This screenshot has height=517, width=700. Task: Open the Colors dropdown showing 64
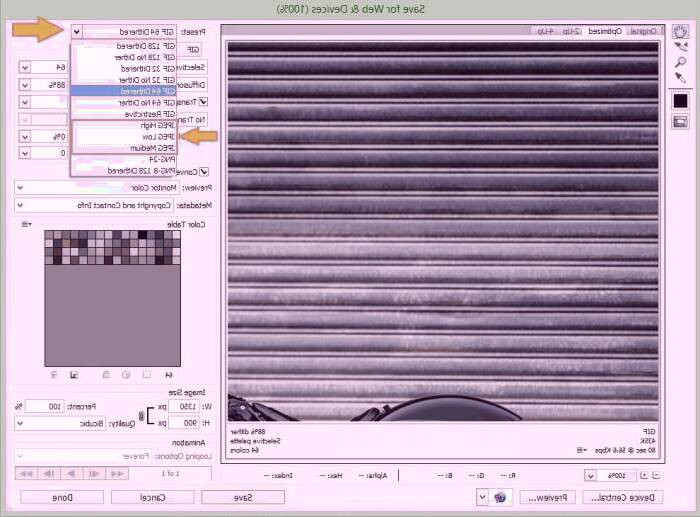point(25,67)
